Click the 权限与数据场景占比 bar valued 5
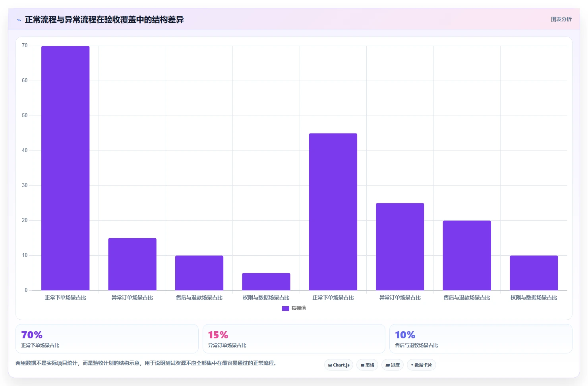Viewport: 588px width, 386px height. pos(266,282)
